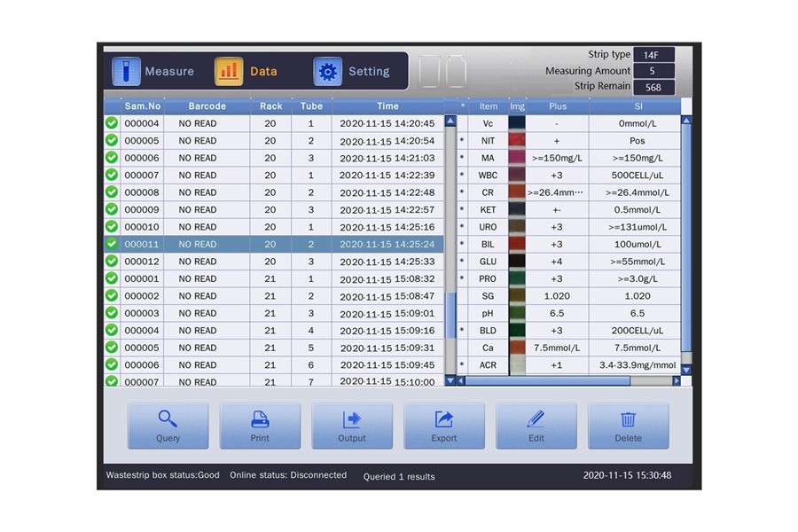Click the Print printer icon

pos(260,419)
